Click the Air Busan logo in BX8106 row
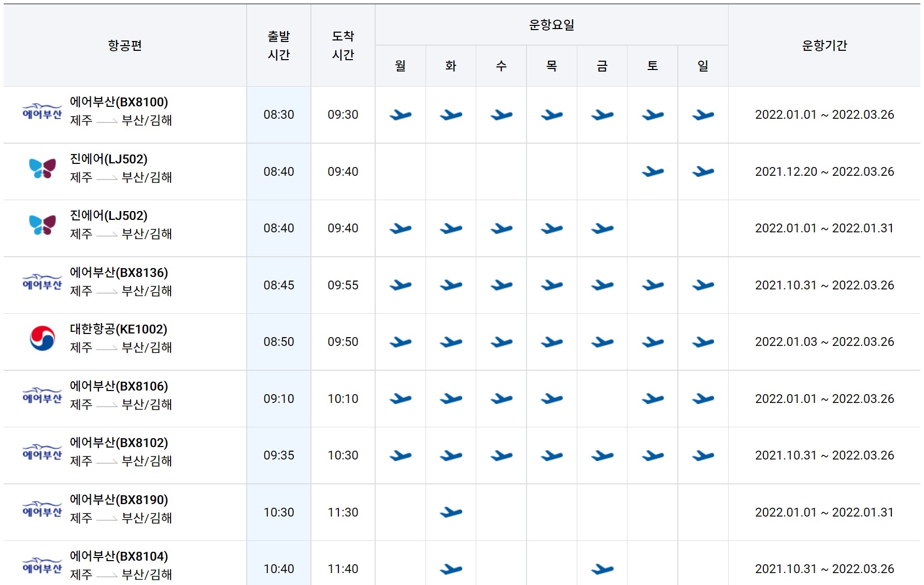 (42, 395)
